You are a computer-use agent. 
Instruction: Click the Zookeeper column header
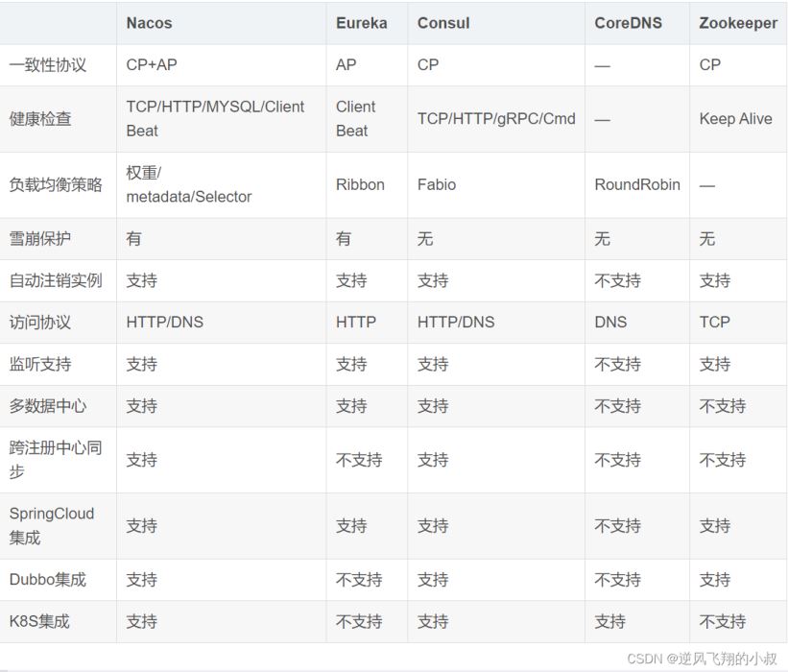pyautogui.click(x=738, y=23)
